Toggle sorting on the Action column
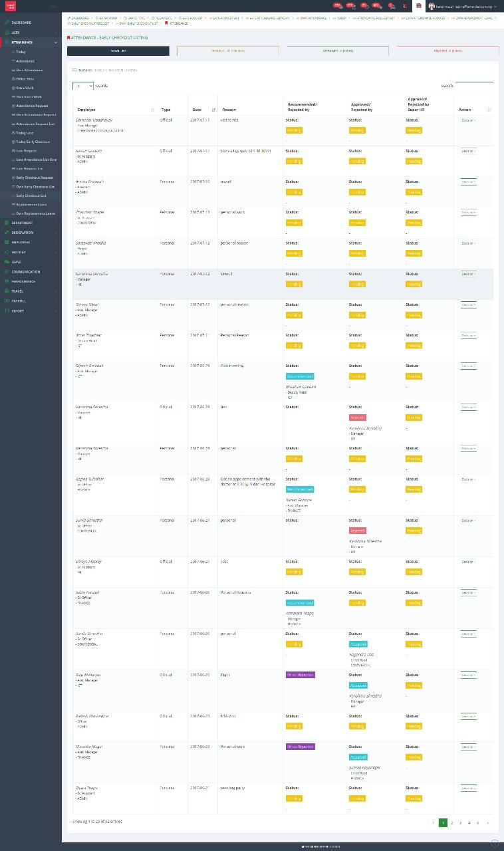Viewport: 504px width, 851px height. click(x=489, y=110)
